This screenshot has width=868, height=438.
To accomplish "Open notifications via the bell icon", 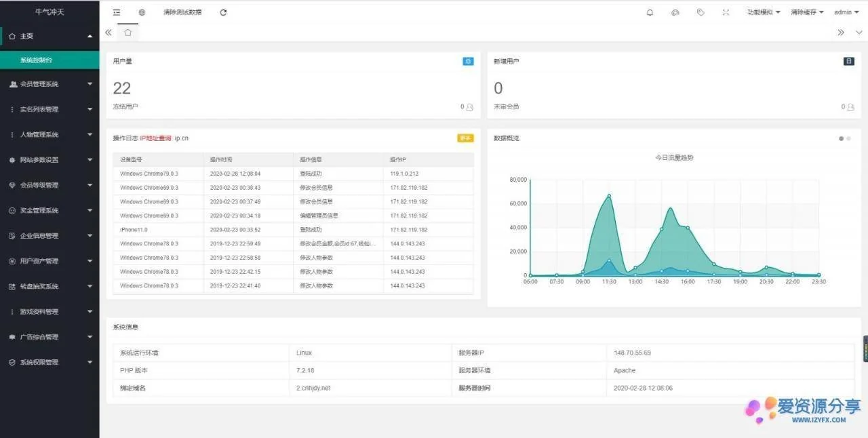I will [650, 12].
